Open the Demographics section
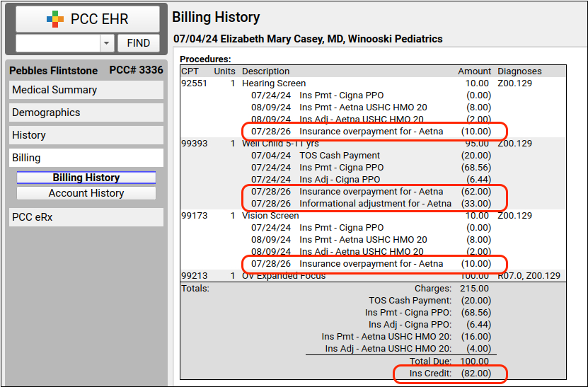Viewport: 588px width, 387px height. (x=86, y=112)
